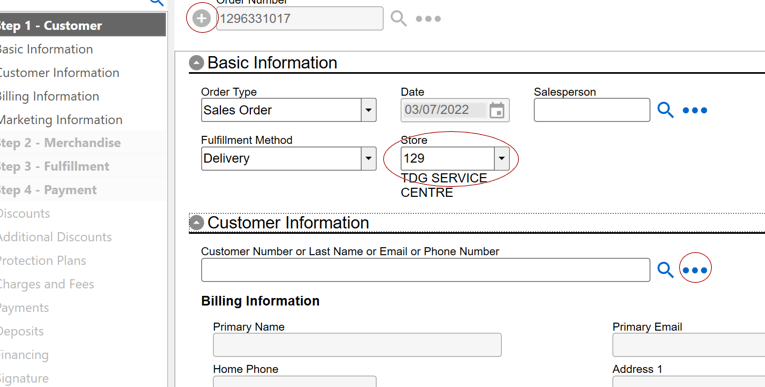Open Additional Discounts in sidebar
765x387 pixels.
55,237
